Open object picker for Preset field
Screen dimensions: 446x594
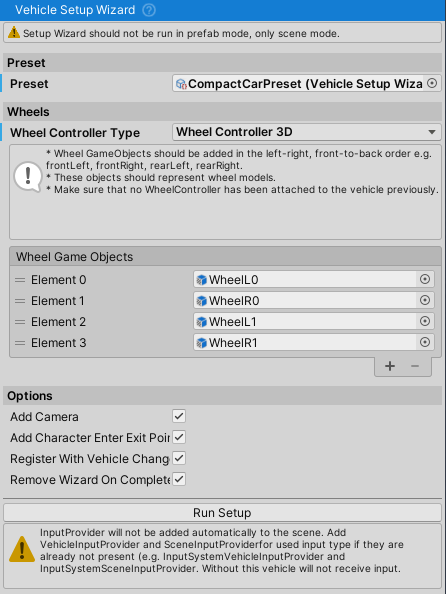click(432, 83)
